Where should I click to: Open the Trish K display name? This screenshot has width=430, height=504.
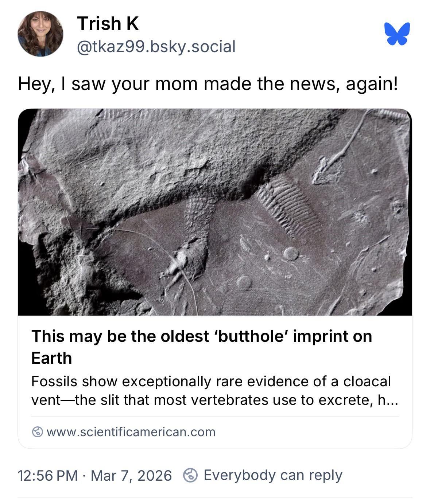pos(108,24)
